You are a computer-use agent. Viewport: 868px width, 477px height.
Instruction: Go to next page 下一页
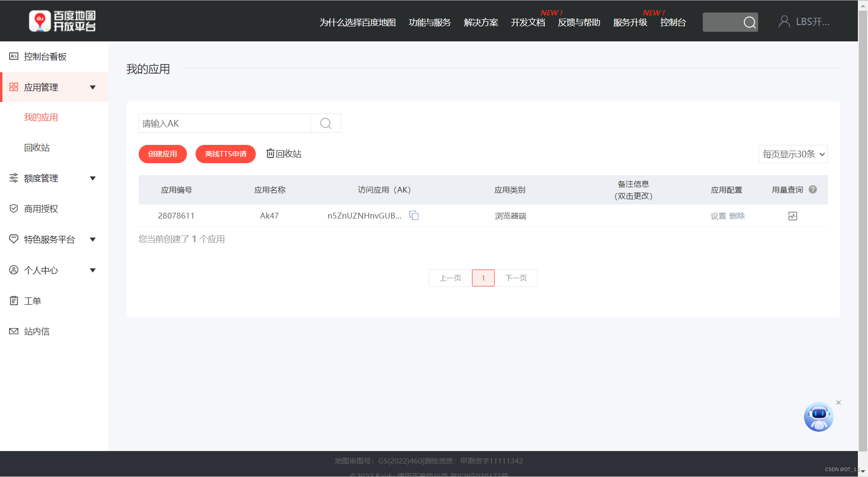tap(516, 278)
